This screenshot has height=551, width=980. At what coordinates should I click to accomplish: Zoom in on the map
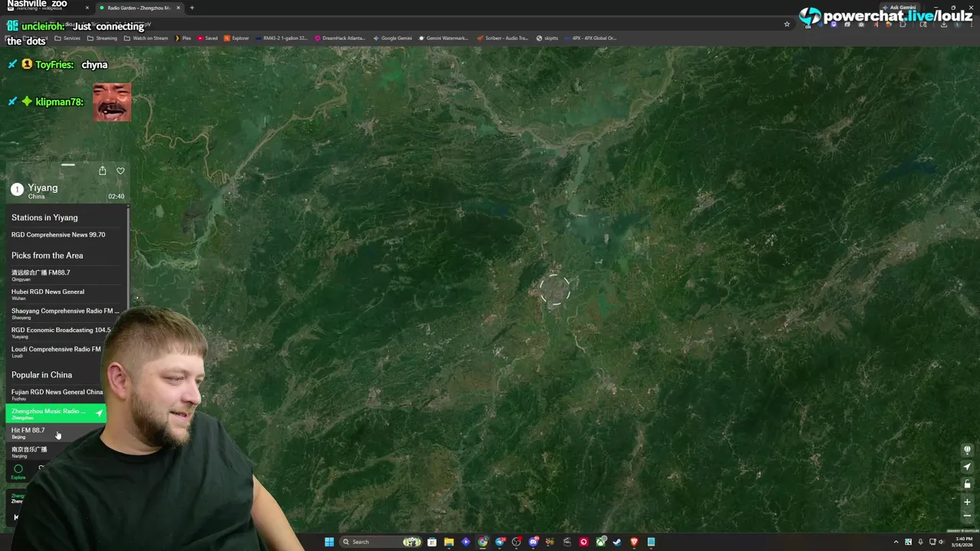pos(967,502)
